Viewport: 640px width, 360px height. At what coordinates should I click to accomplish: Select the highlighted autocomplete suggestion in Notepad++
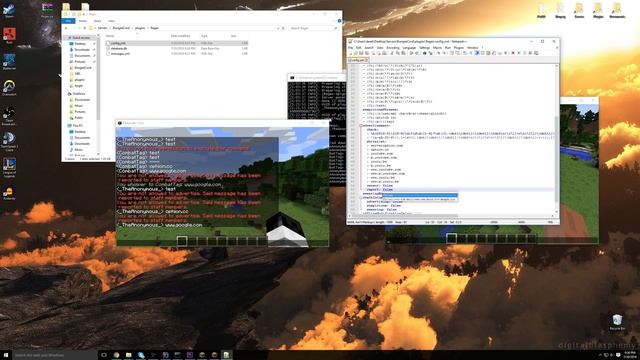420,196
